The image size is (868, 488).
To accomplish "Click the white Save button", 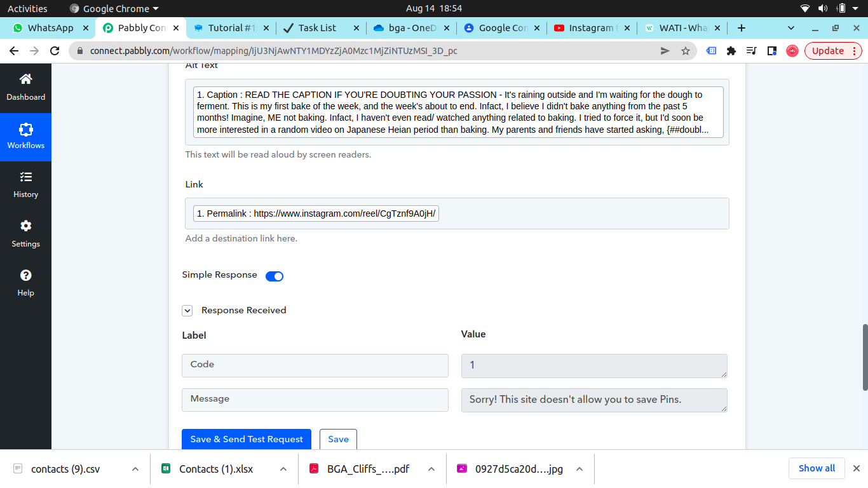I will 338,439.
